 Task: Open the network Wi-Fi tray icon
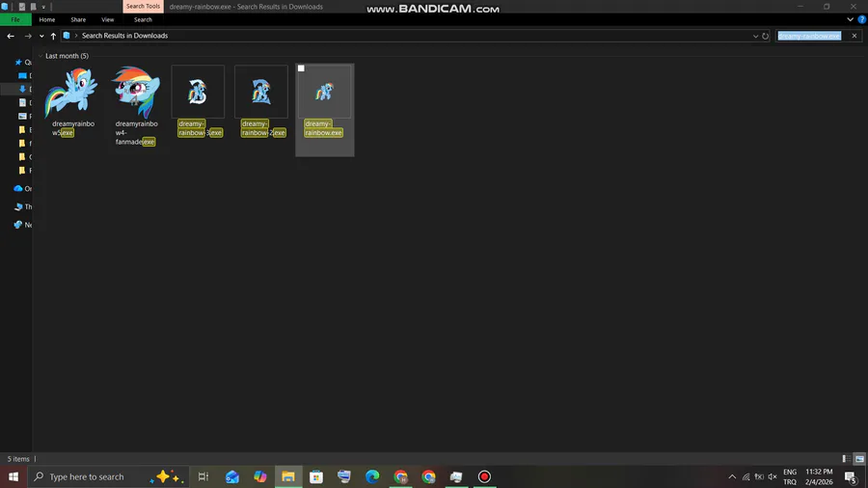[x=746, y=476]
